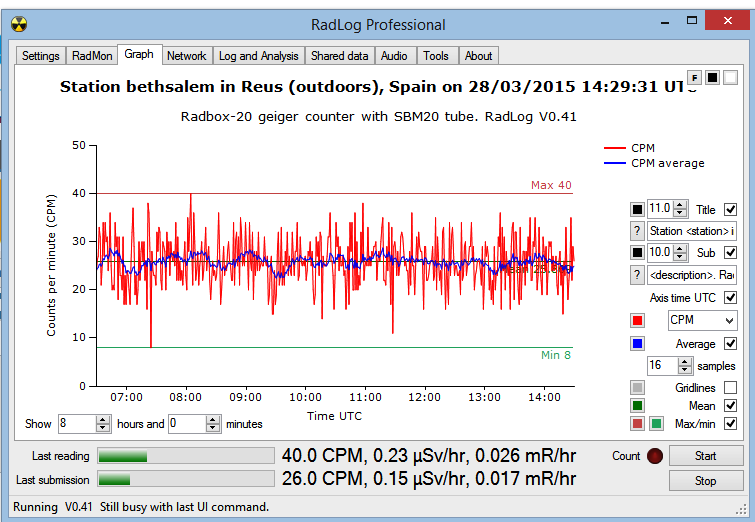Click help button beside Station title field
This screenshot has width=755, height=522.
(x=637, y=231)
